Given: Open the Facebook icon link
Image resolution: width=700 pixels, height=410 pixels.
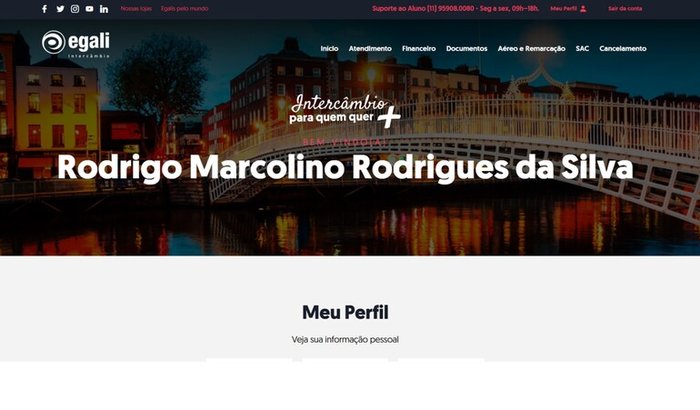Looking at the screenshot, I should 44,9.
